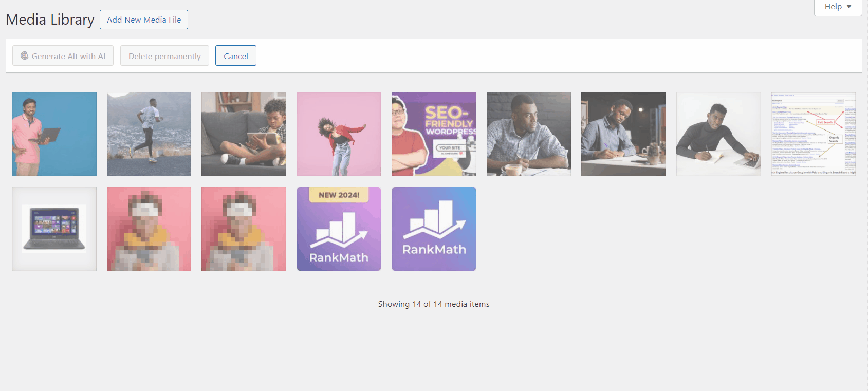868x391 pixels.
Task: Click the Media Library heading
Action: tap(50, 20)
